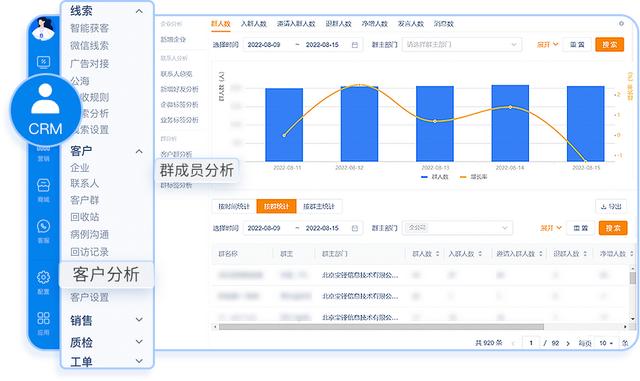
Task: Open the upper 群主部门 dropdown
Action: (462, 45)
